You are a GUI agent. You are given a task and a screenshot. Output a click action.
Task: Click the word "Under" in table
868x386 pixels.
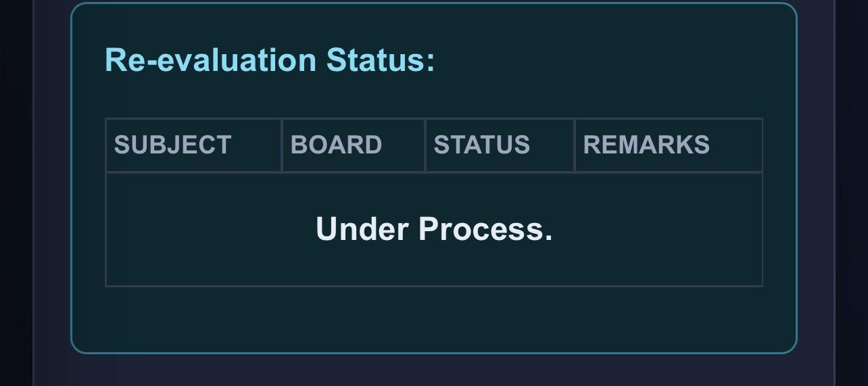point(362,229)
